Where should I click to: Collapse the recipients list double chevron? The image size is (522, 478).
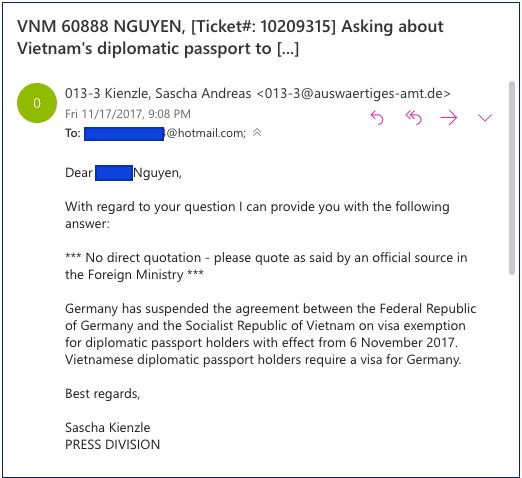[x=257, y=133]
